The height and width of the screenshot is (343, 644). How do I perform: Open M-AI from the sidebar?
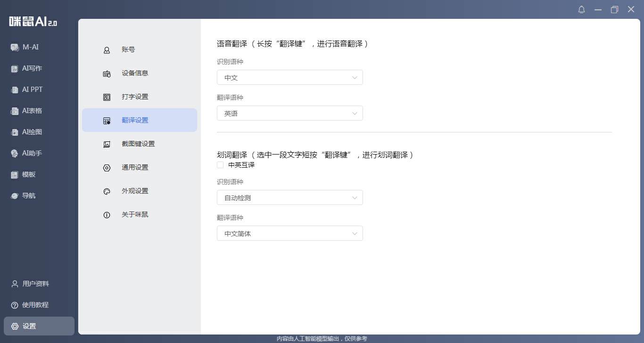31,47
